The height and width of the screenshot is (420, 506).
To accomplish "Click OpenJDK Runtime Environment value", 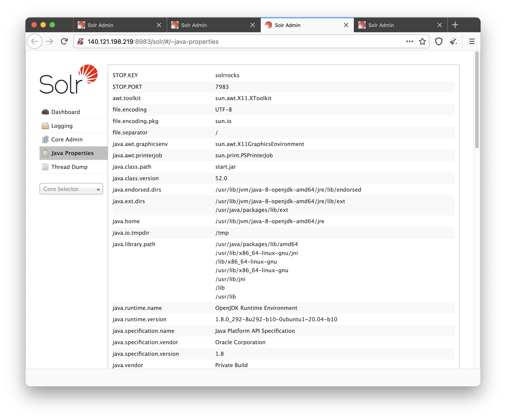I will pos(256,308).
